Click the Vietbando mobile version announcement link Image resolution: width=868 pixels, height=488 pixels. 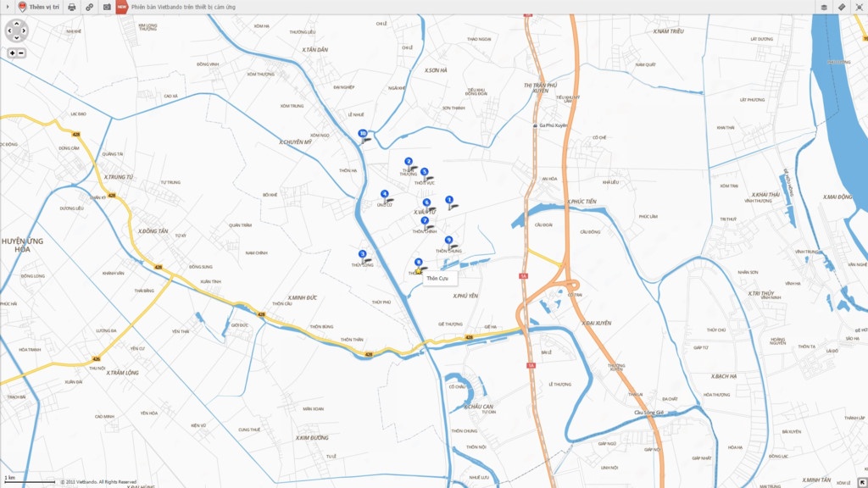coord(183,7)
